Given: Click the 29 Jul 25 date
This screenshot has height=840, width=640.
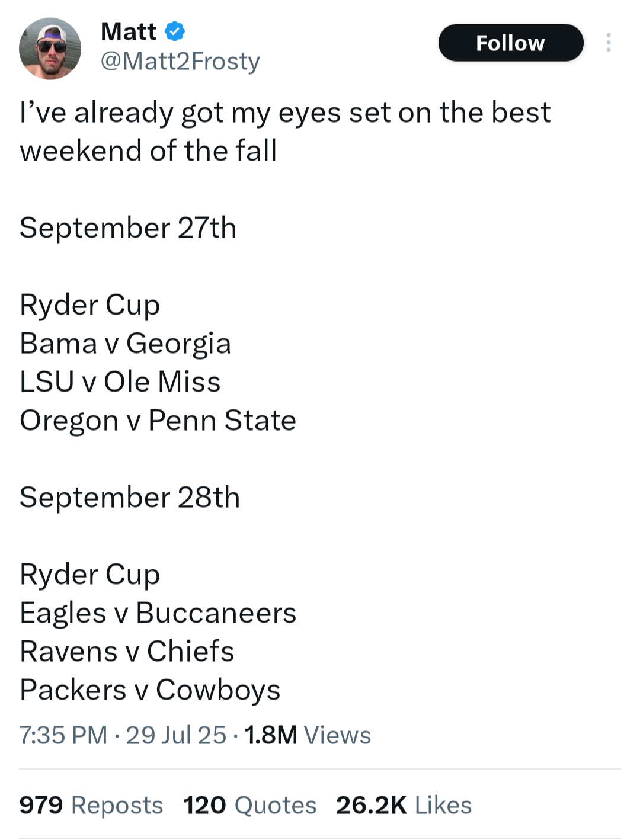Looking at the screenshot, I should click(176, 735).
